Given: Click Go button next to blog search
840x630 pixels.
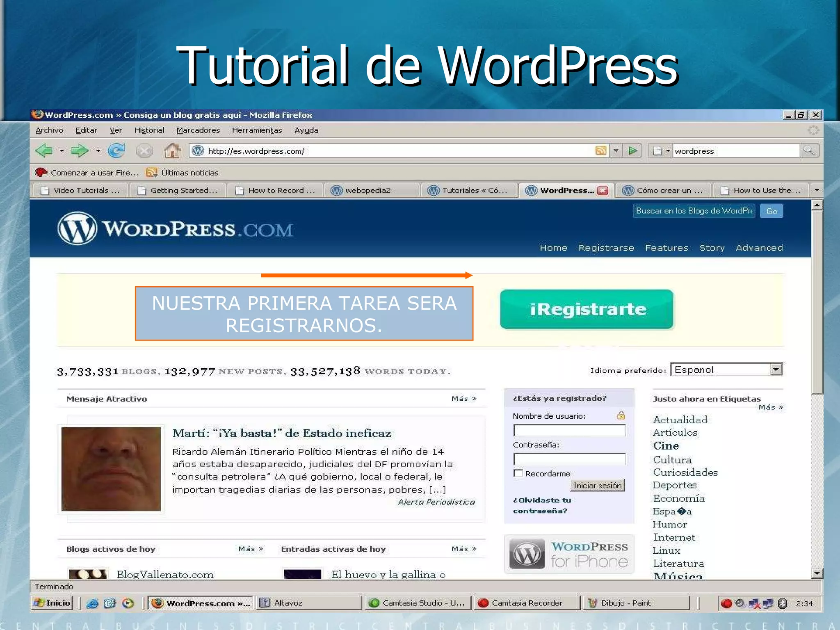Looking at the screenshot, I should (x=772, y=211).
